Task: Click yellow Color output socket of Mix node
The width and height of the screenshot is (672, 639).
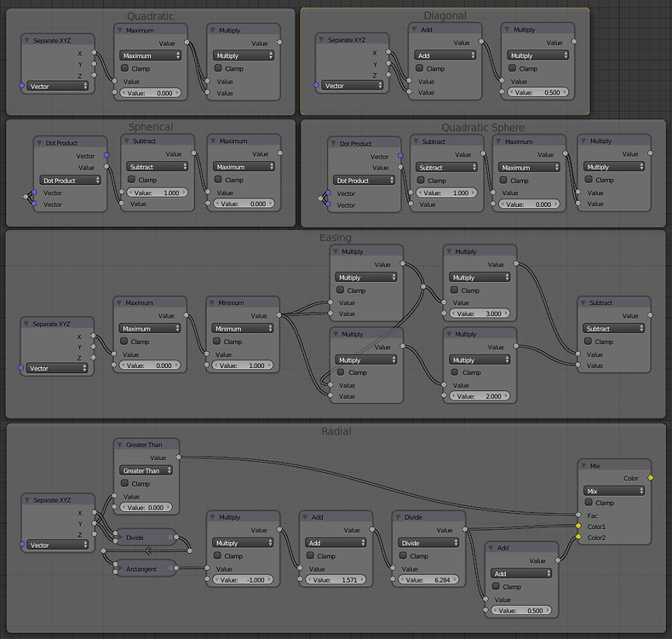Action: coord(650,477)
